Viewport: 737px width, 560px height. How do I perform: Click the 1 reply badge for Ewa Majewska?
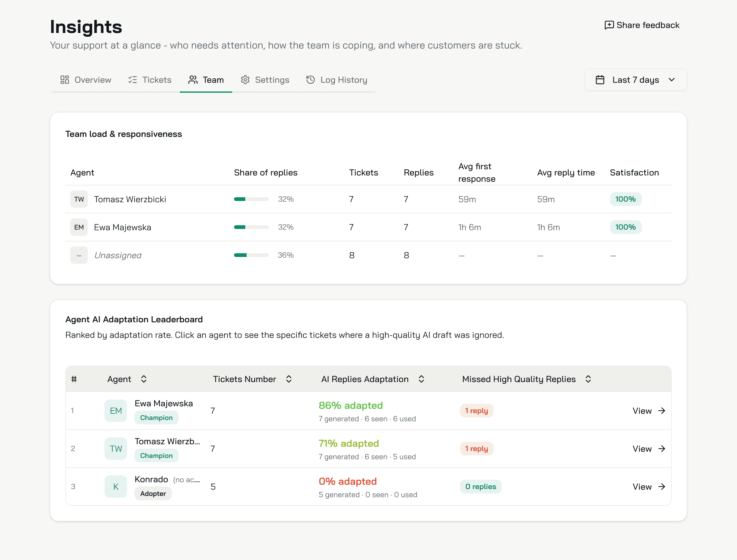click(x=476, y=411)
